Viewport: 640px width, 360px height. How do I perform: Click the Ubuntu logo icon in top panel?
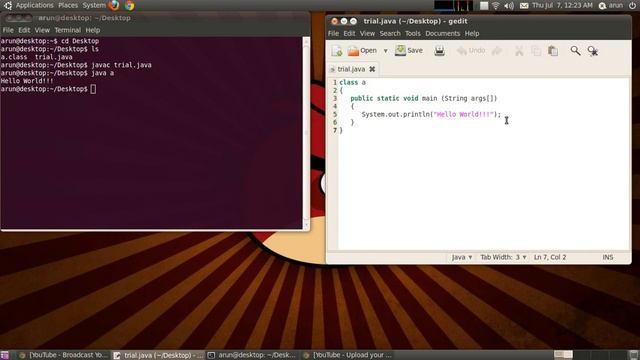click(x=7, y=5)
